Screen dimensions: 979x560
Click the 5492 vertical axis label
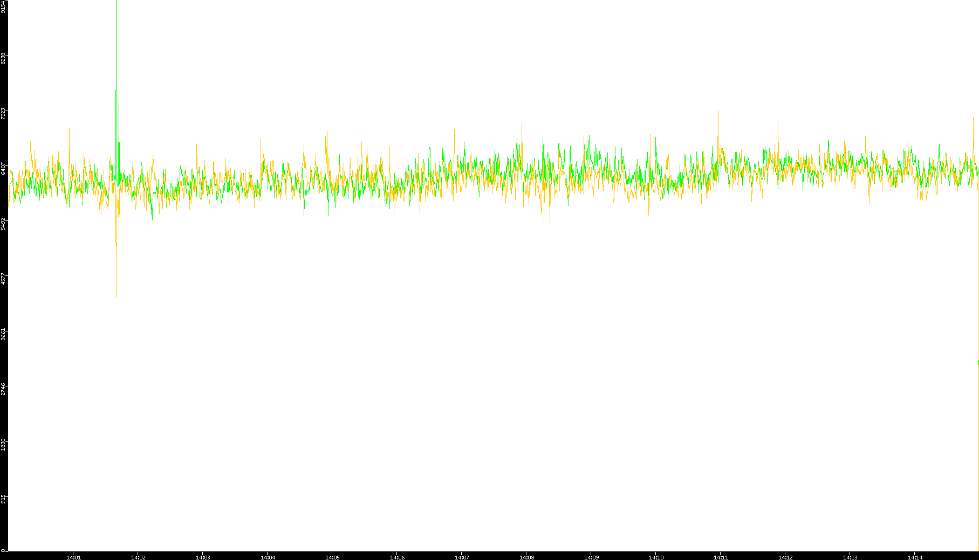click(x=3, y=223)
